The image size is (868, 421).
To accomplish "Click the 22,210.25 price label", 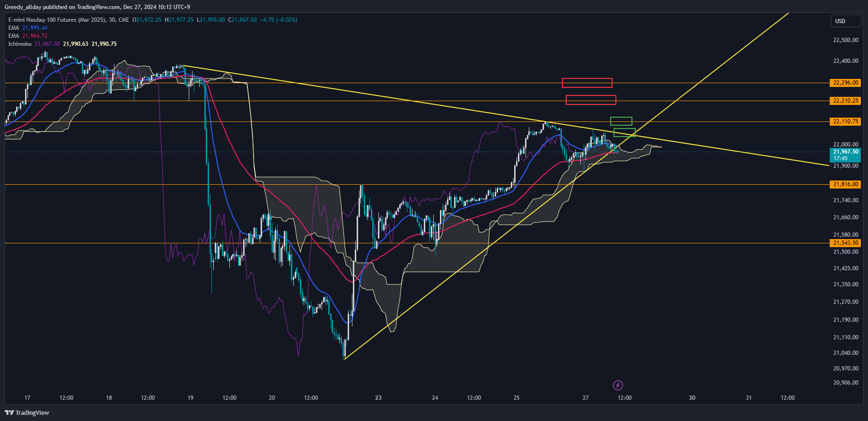I will [x=845, y=101].
